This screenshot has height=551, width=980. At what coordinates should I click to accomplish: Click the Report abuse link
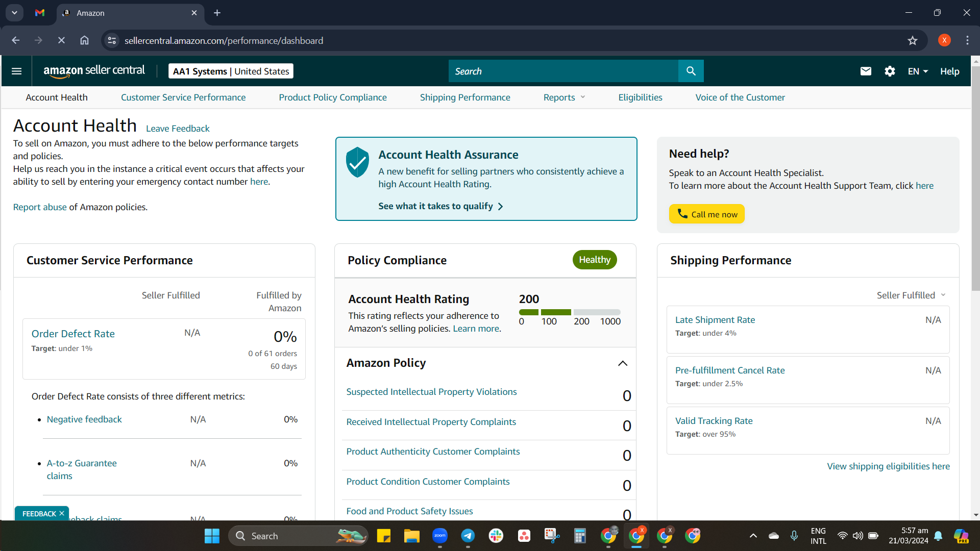(x=40, y=207)
